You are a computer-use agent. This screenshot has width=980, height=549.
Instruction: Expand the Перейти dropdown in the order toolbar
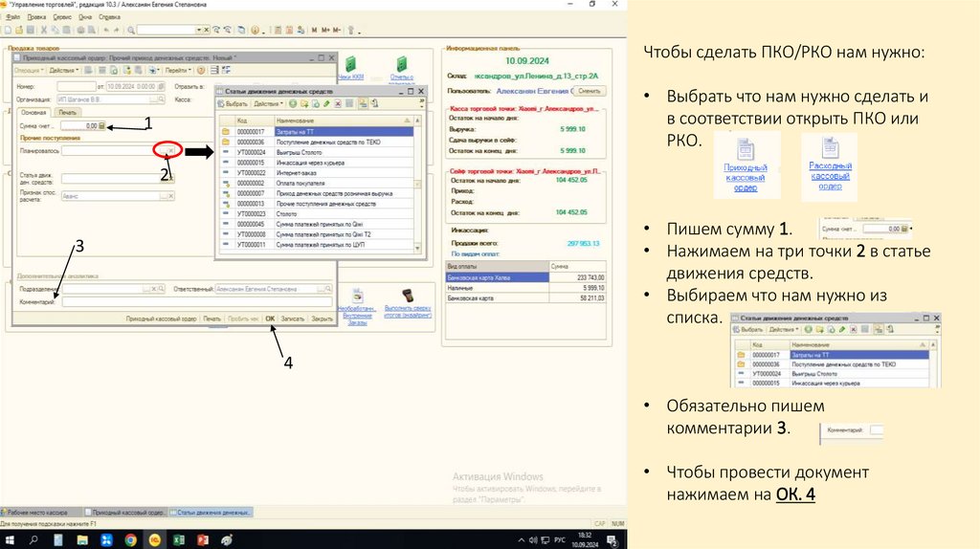point(177,70)
